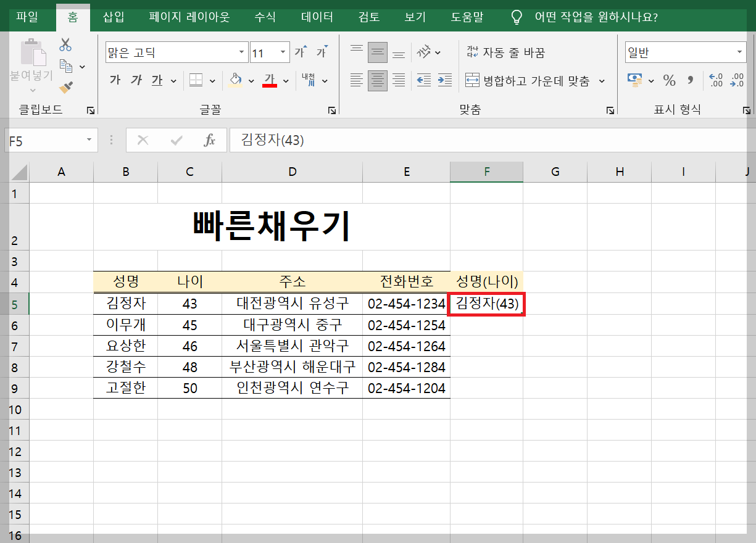The width and height of the screenshot is (756, 543).
Task: Open the font size 11 dropdown
Action: click(283, 52)
